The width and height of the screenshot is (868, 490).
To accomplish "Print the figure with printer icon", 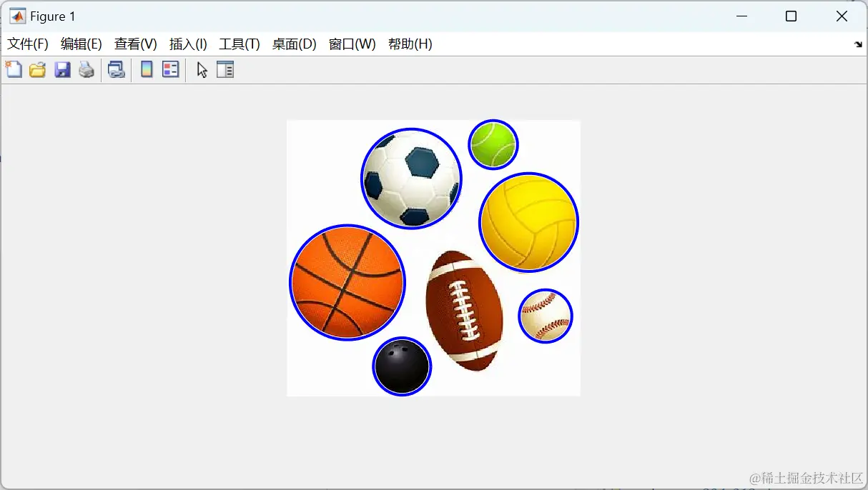I will [87, 69].
